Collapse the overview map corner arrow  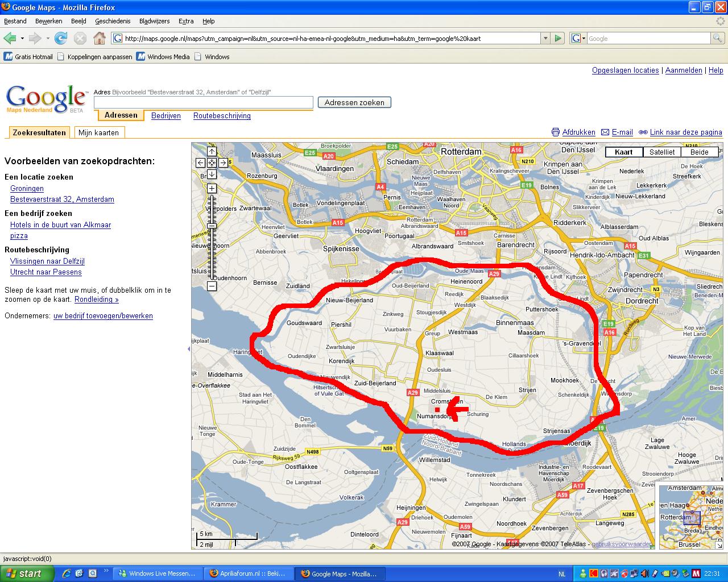(x=718, y=544)
